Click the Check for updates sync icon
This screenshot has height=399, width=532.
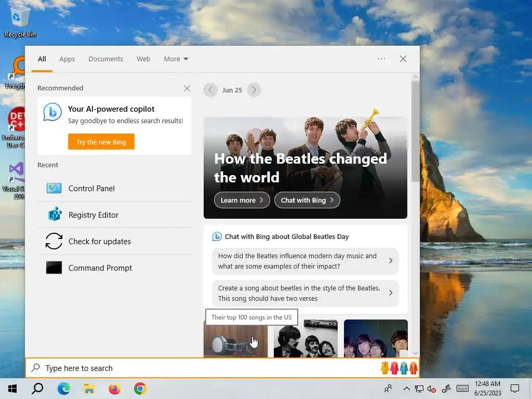tap(54, 241)
